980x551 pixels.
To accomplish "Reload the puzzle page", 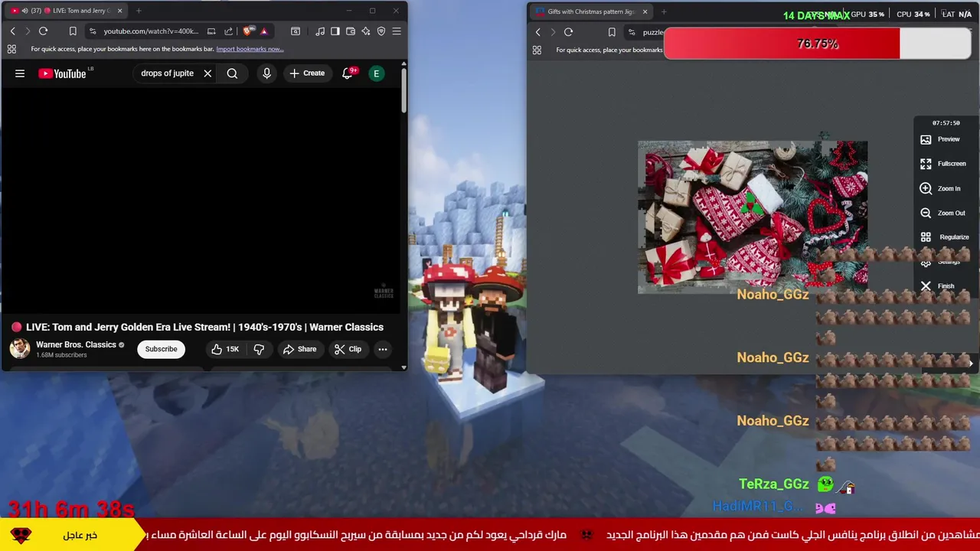I will [x=568, y=32].
